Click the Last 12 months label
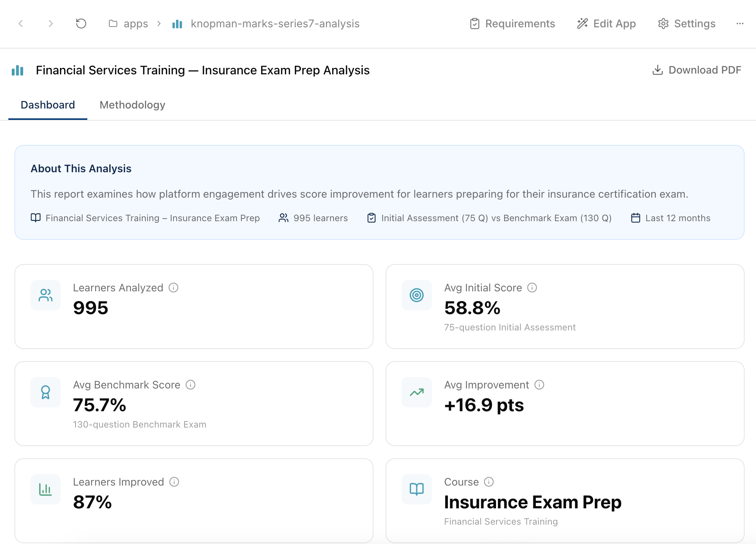The height and width of the screenshot is (544, 756). pos(678,218)
